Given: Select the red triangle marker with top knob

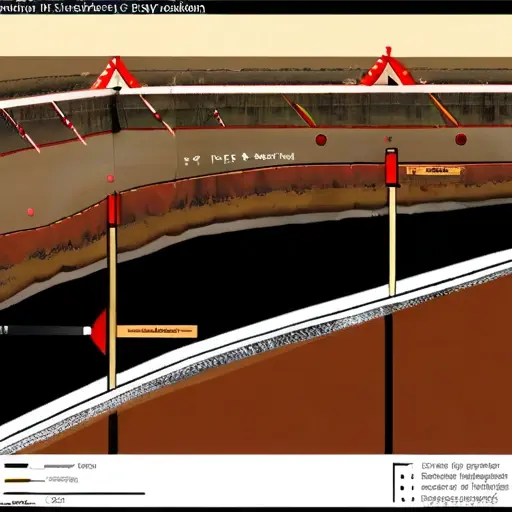Looking at the screenshot, I should [388, 67].
